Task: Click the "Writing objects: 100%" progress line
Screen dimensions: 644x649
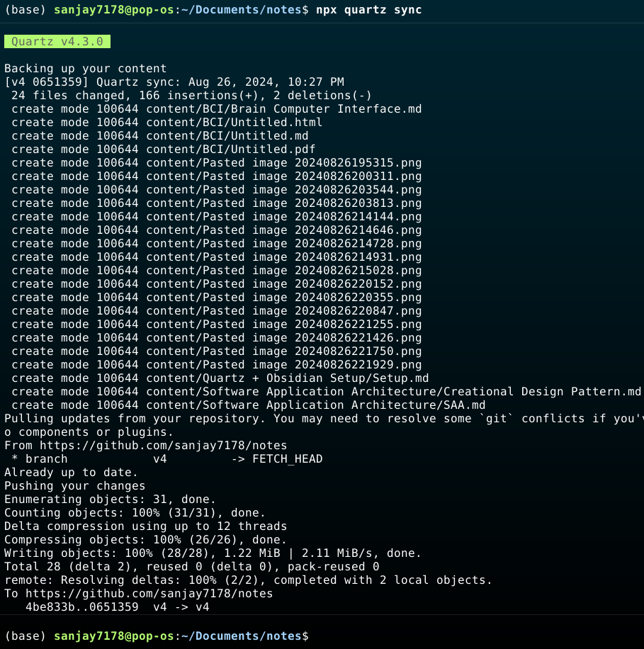Action: coord(213,553)
